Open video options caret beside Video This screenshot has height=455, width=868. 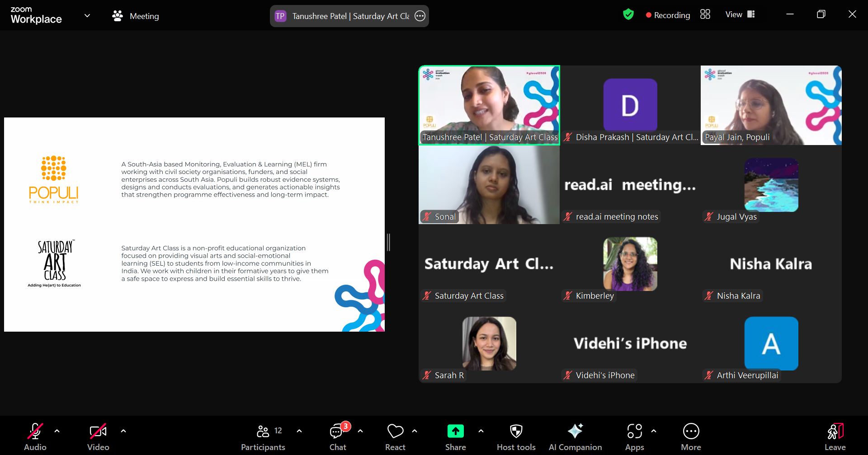coord(123,431)
